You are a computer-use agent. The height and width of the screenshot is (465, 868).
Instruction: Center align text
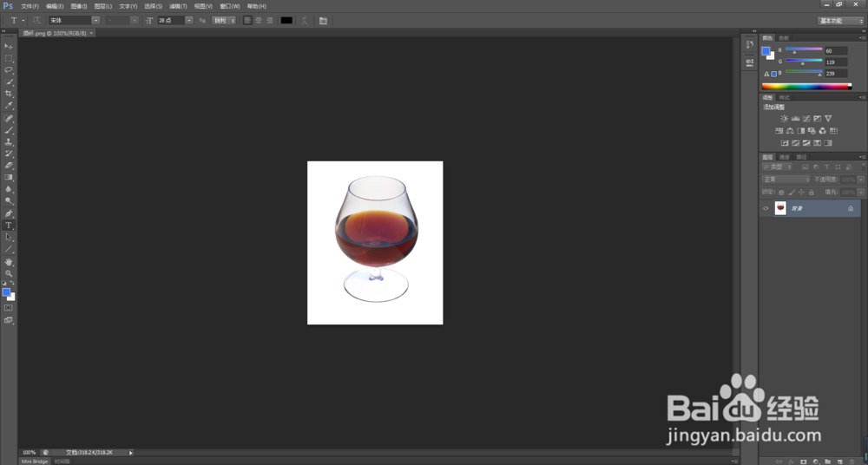[258, 21]
